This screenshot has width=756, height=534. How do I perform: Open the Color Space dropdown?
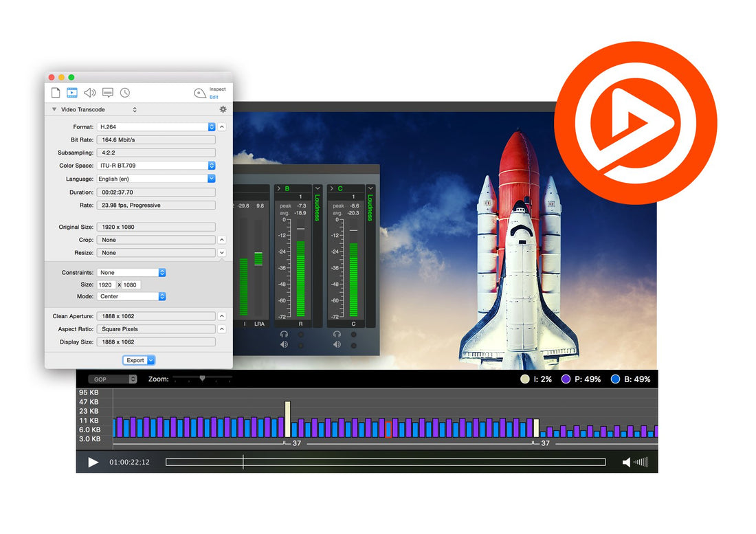[212, 166]
